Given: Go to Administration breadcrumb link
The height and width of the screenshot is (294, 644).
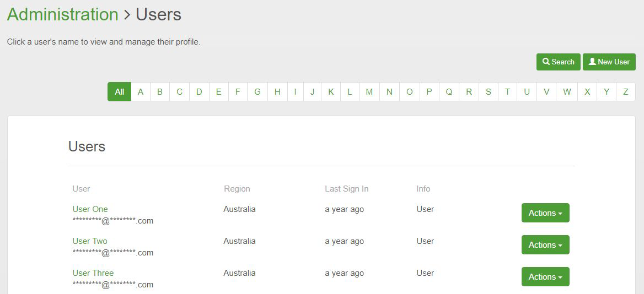Looking at the screenshot, I should click(x=63, y=14).
